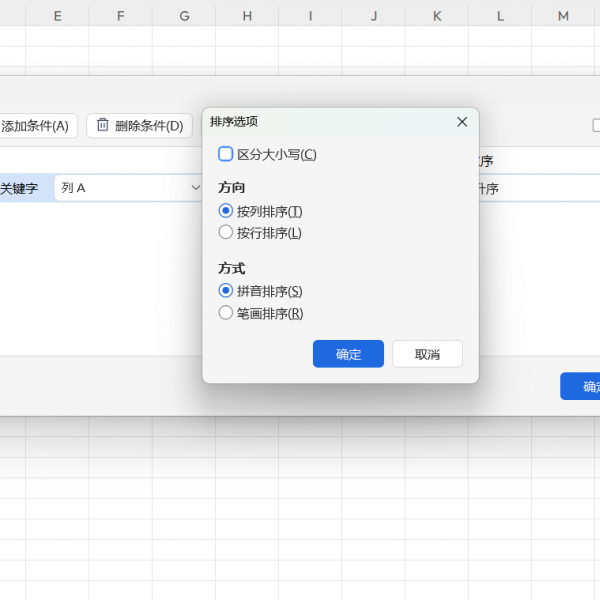Click column header M

pos(563,15)
